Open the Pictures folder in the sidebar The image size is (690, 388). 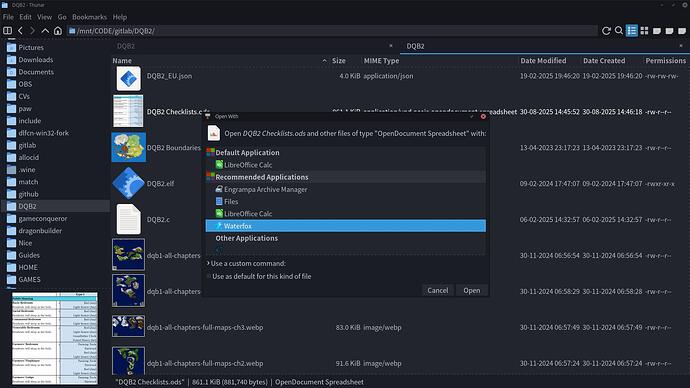point(31,47)
